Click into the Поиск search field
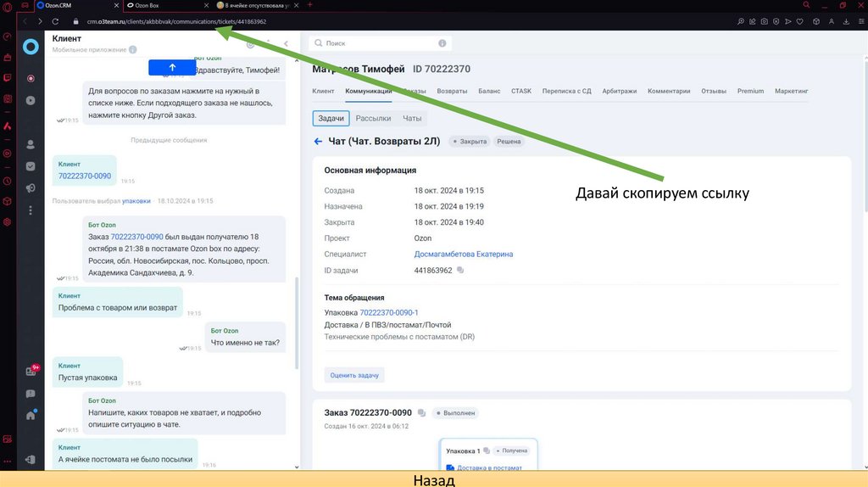868x487 pixels. tap(380, 43)
